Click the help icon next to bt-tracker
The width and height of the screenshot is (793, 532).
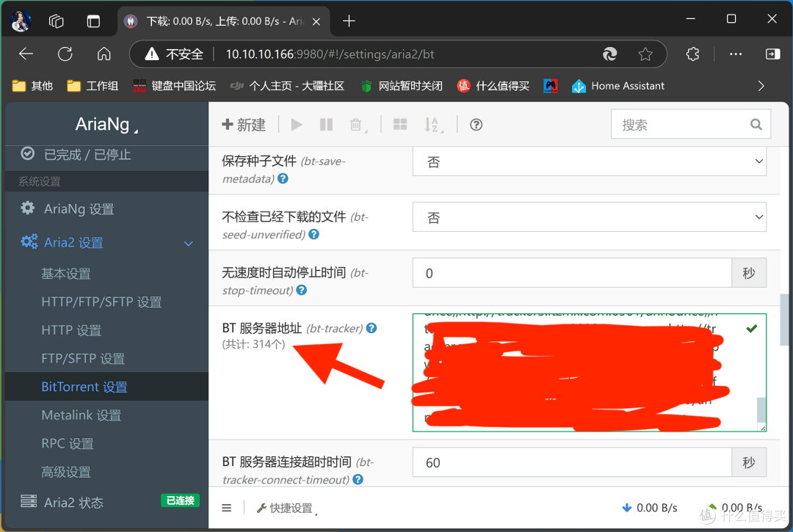coord(371,328)
